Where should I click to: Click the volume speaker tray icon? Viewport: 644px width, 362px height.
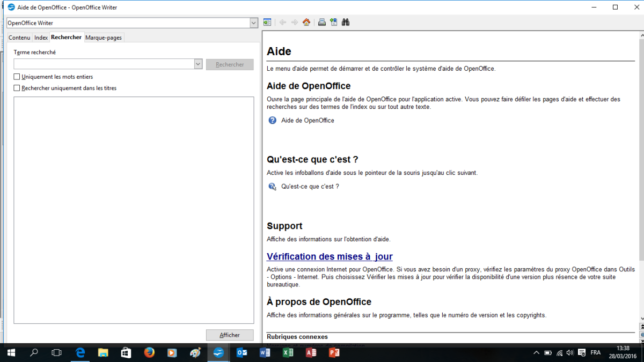[571, 353]
